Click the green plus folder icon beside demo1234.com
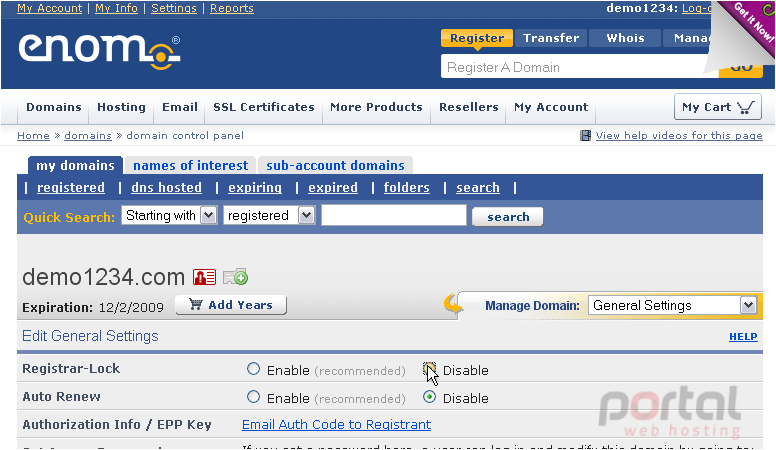776x450 pixels. [236, 277]
